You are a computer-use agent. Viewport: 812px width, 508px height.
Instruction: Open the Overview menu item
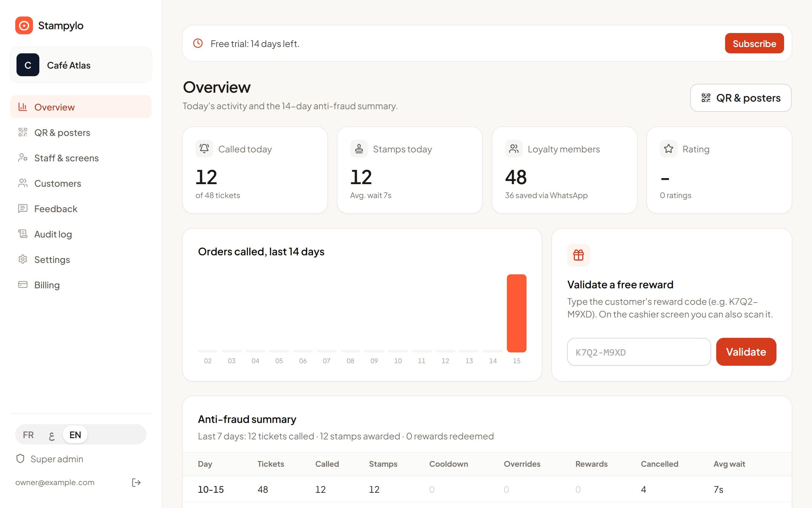click(x=81, y=107)
